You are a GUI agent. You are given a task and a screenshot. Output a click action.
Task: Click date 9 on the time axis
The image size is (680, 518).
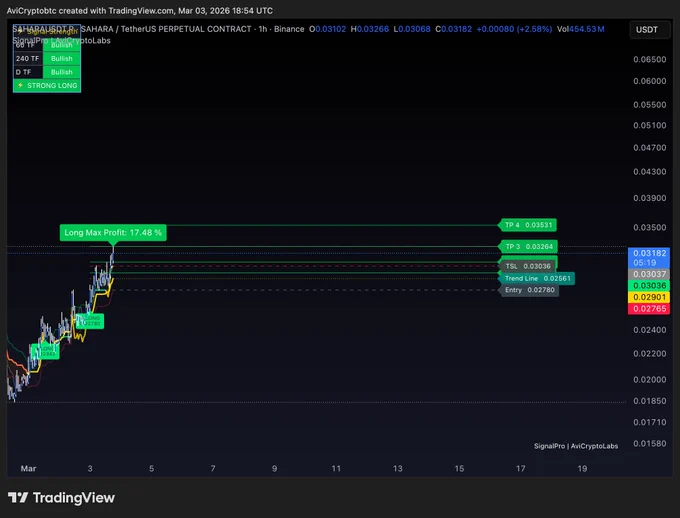pyautogui.click(x=275, y=469)
